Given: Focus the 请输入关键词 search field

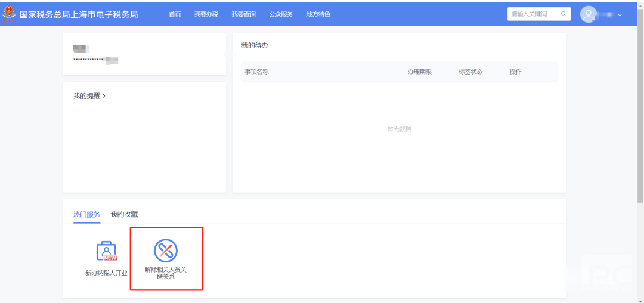Looking at the screenshot, I should pos(533,14).
